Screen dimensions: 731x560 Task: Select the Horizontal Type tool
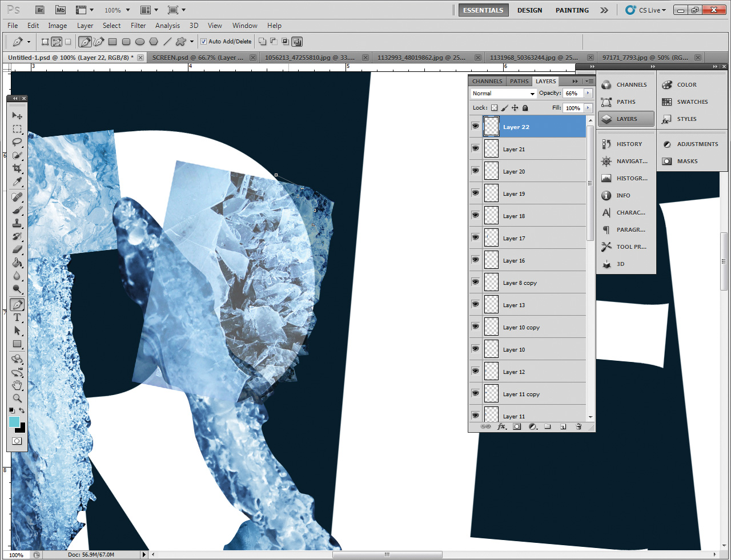(x=17, y=318)
